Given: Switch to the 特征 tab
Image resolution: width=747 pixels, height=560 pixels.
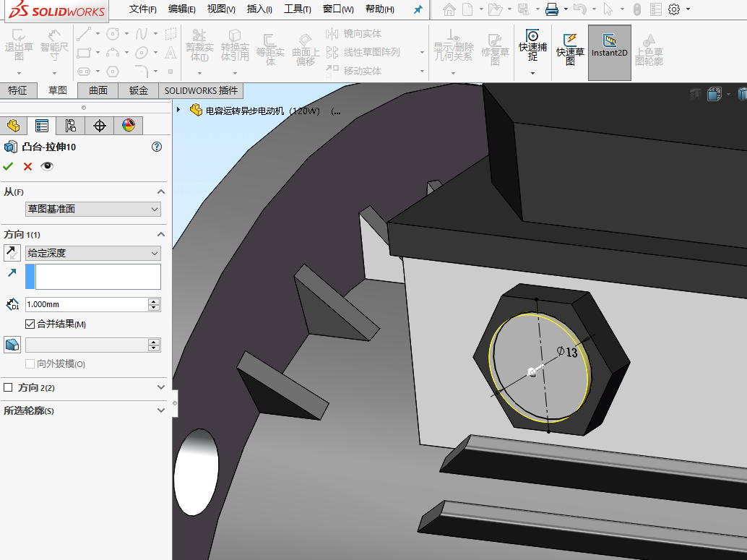Looking at the screenshot, I should (x=17, y=90).
